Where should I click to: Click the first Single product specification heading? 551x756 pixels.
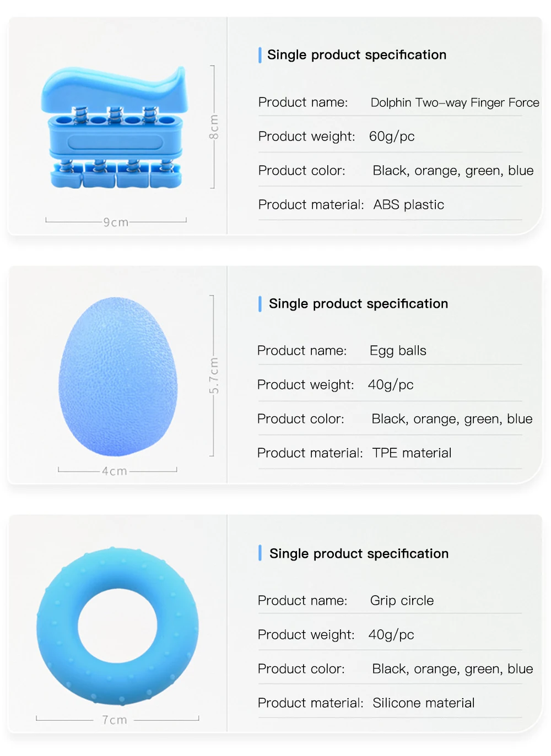356,55
